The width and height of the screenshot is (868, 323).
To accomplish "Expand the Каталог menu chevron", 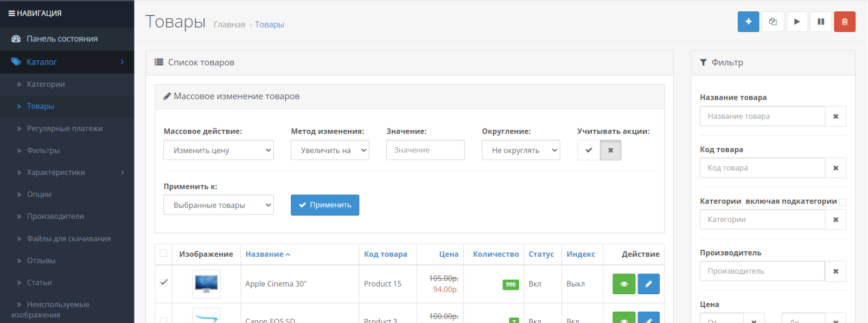I will point(122,62).
